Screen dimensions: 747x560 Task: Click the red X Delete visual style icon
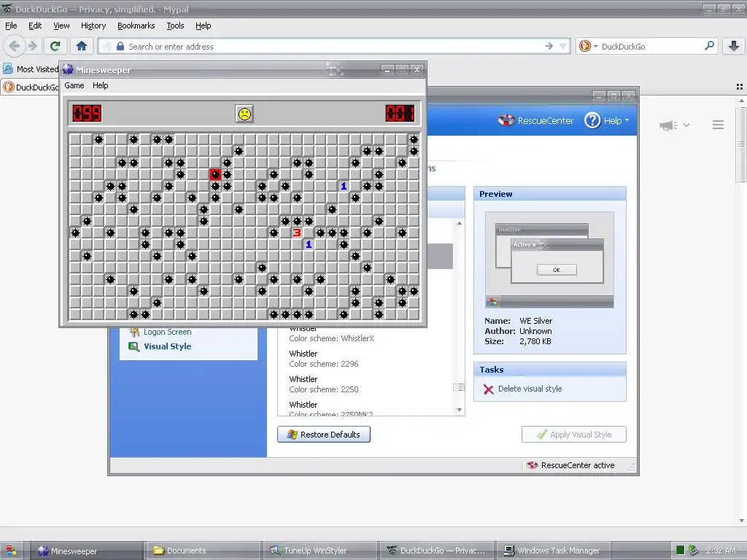[488, 389]
